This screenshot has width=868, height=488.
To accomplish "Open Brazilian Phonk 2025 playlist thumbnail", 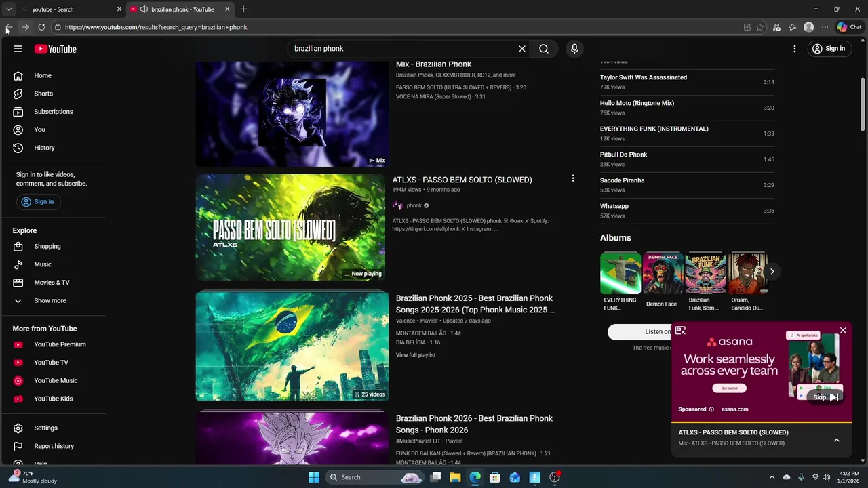I will [x=292, y=346].
